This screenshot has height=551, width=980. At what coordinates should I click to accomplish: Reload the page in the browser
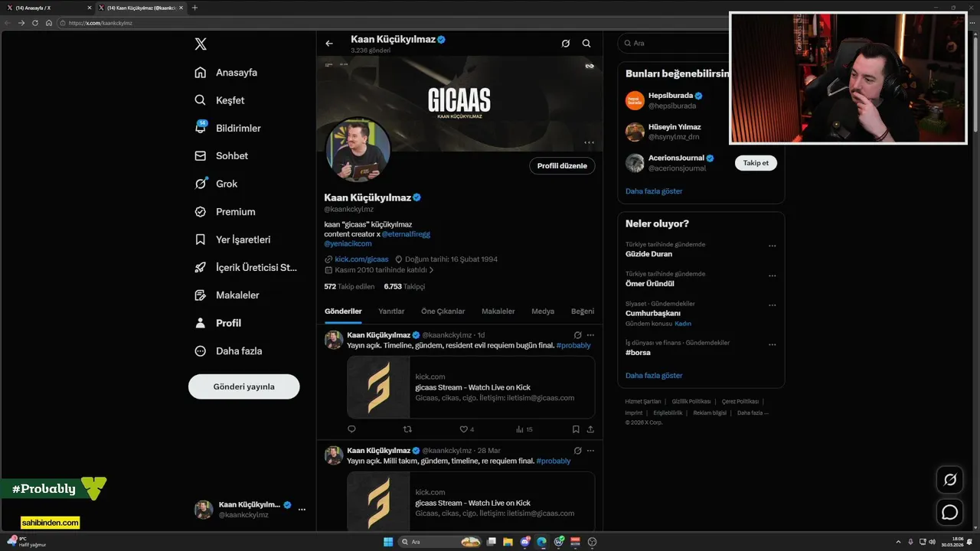click(35, 23)
